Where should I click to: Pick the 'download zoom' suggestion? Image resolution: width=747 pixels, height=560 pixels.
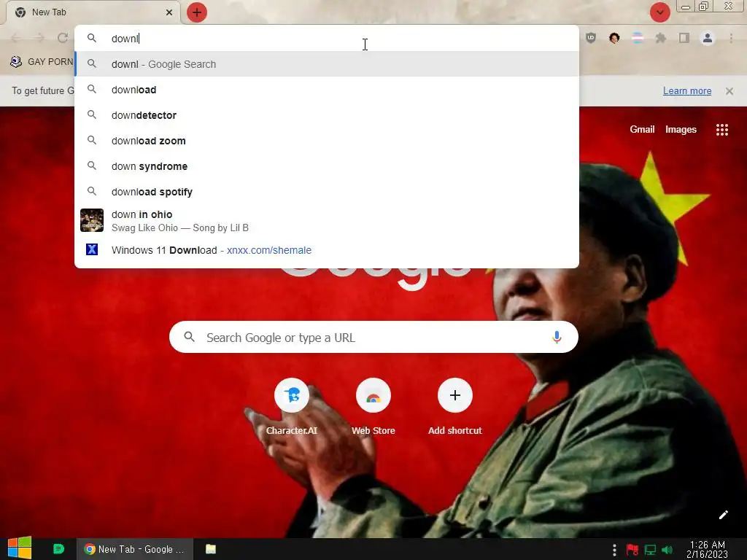click(327, 141)
